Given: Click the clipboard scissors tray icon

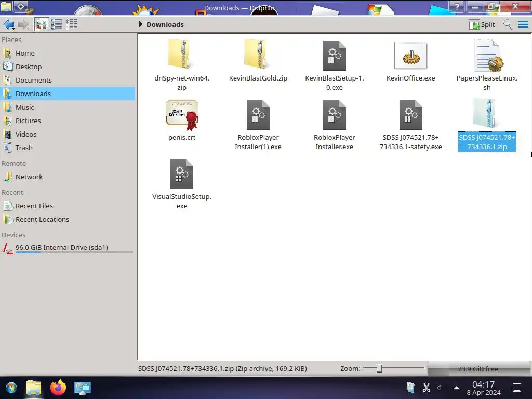Looking at the screenshot, I should pos(427,388).
